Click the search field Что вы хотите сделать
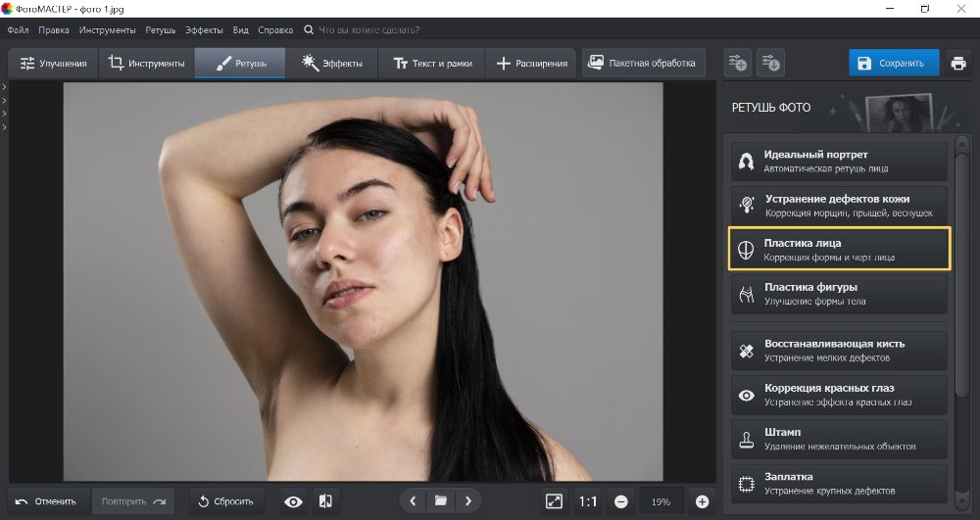This screenshot has height=520, width=980. (370, 30)
